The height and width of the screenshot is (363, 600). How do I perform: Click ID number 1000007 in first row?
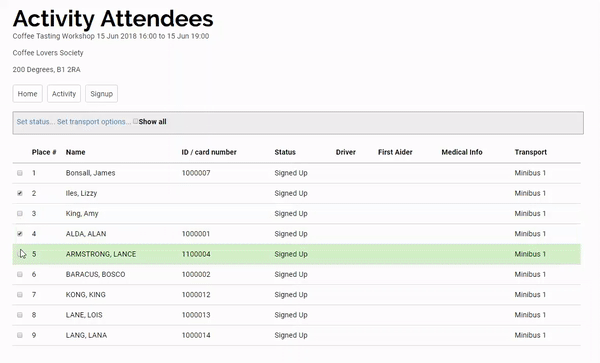point(196,173)
